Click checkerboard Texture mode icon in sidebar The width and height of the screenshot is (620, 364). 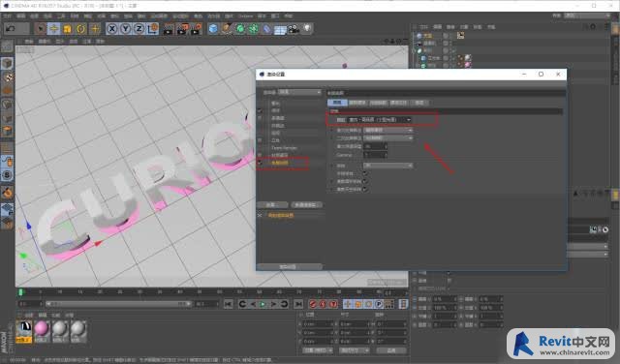[7, 77]
